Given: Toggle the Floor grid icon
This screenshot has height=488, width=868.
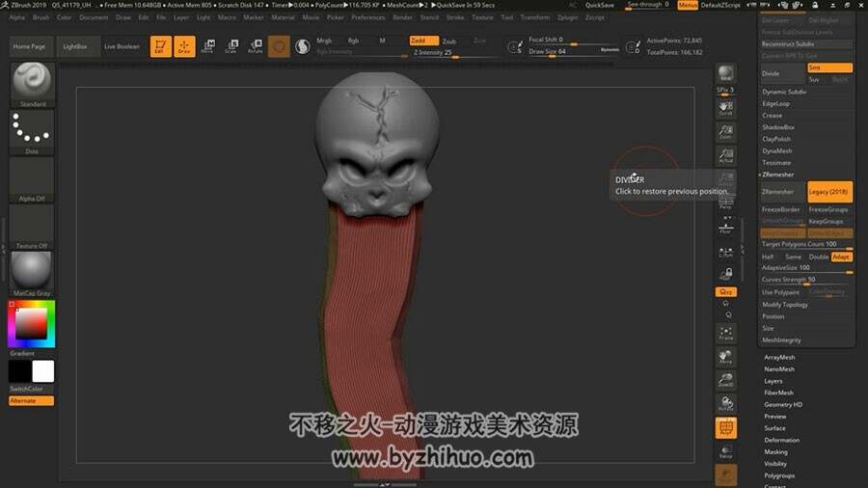Looking at the screenshot, I should (725, 226).
